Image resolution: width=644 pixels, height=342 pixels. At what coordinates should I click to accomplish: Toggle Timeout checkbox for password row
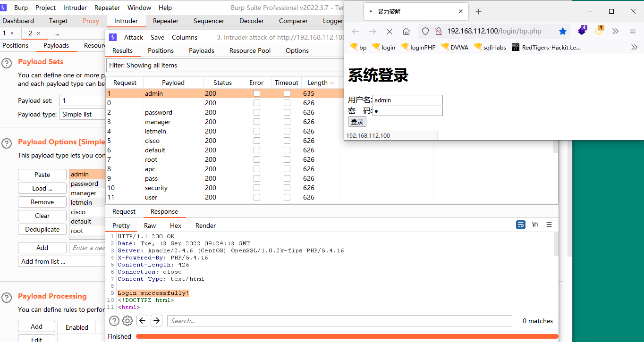(287, 112)
